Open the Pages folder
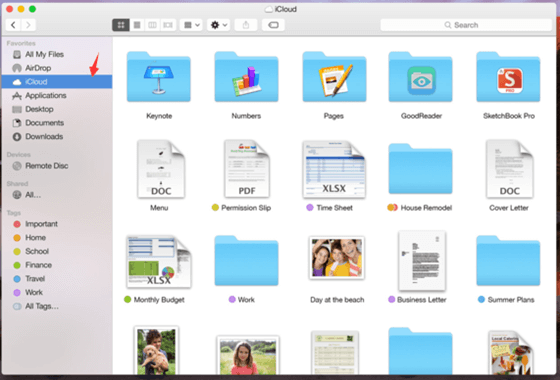The image size is (560, 380). [334, 77]
